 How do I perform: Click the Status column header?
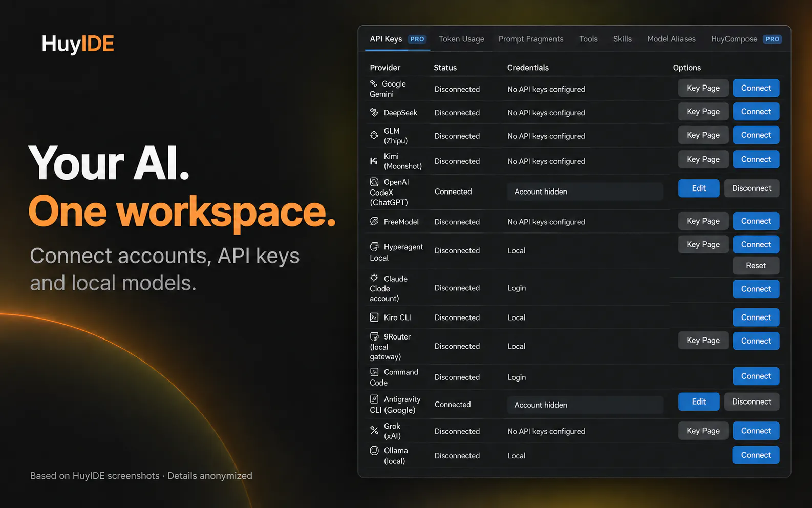445,68
